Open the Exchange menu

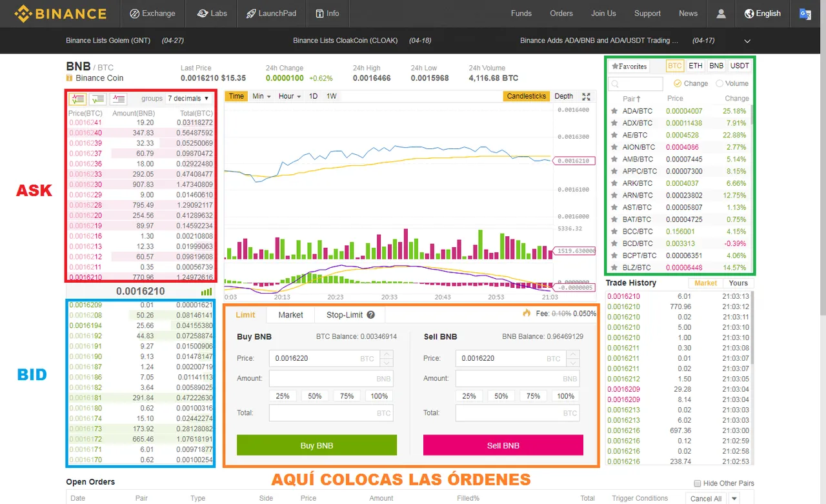[x=152, y=13]
